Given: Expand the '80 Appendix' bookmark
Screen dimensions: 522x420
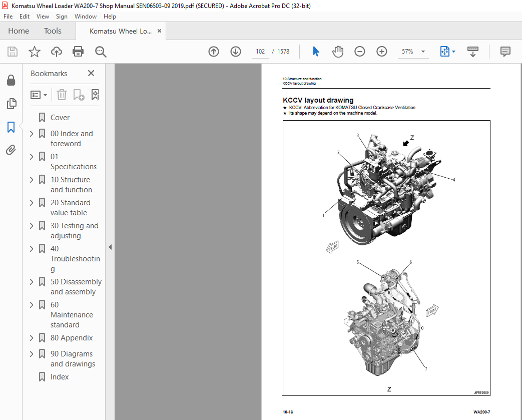Looking at the screenshot, I should (x=32, y=338).
